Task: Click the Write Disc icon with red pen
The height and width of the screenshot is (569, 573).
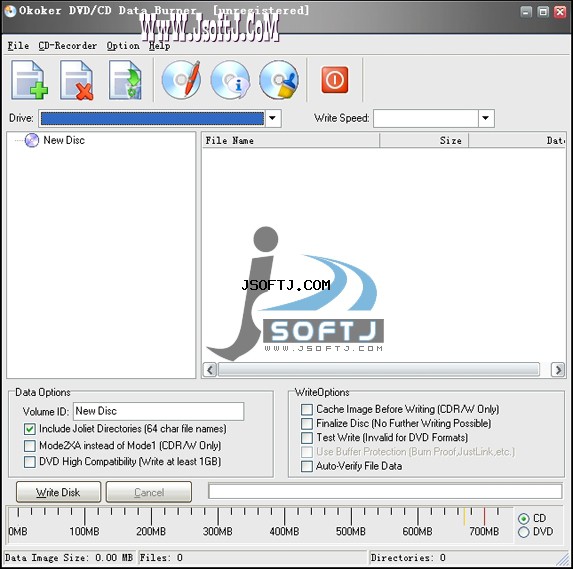Action: 182,79
